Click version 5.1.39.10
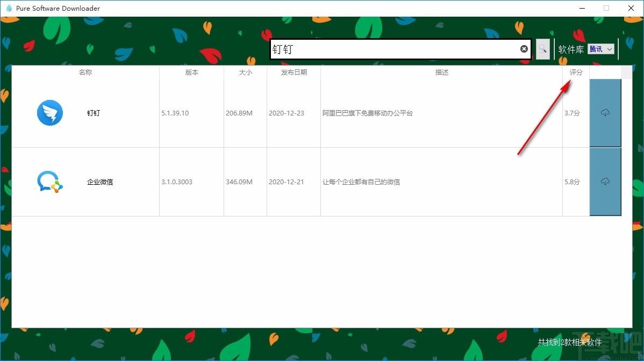Screen dimensions: 644x361 pyautogui.click(x=175, y=113)
